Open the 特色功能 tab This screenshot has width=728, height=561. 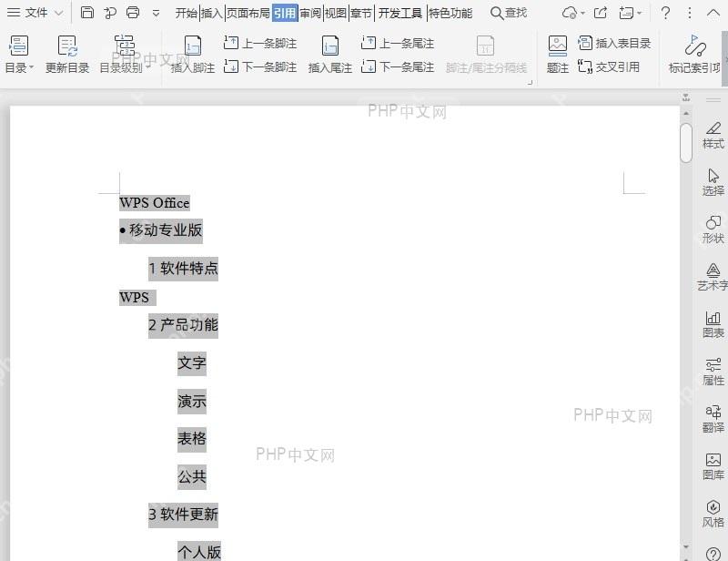(450, 13)
